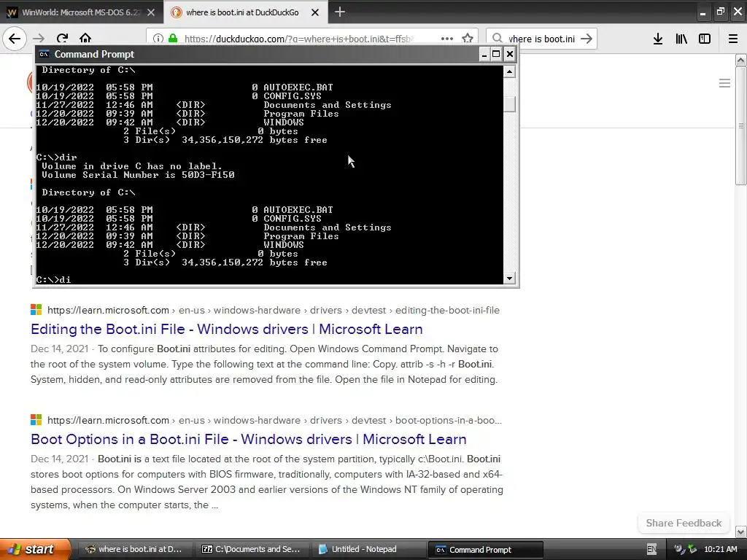Close the where is boot.ini tab
747x560 pixels.
coord(315,12)
